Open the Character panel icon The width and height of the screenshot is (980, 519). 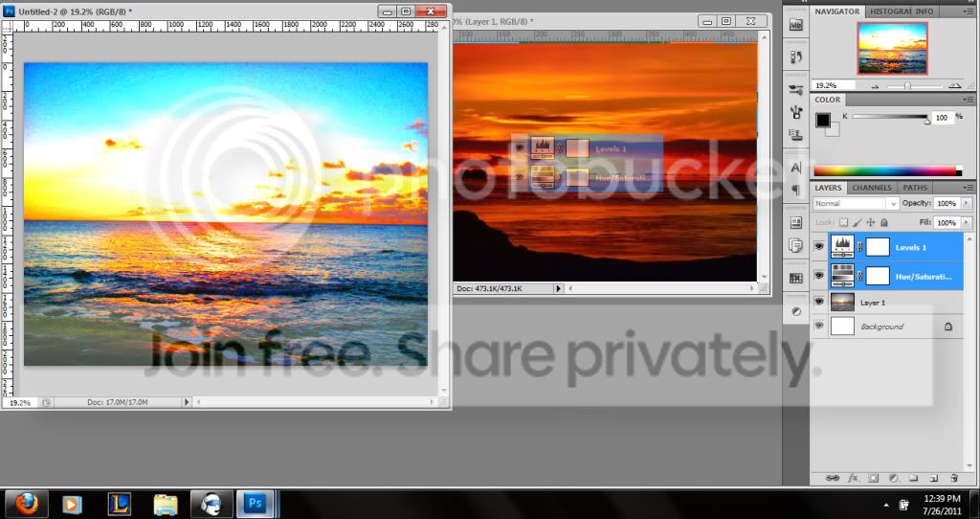[x=795, y=168]
